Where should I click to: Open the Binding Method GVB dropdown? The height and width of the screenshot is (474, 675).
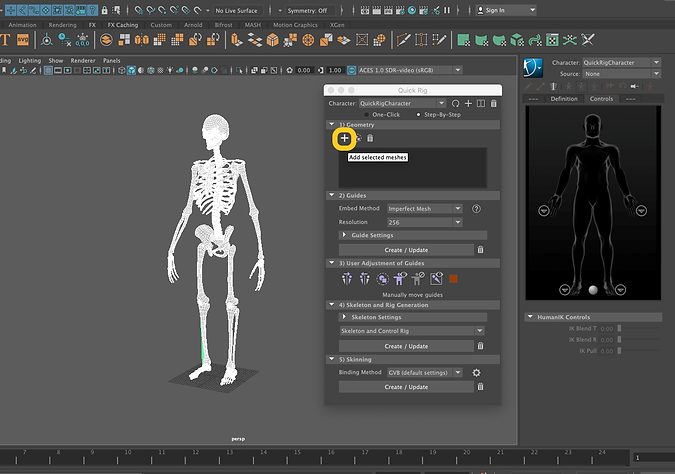point(424,372)
